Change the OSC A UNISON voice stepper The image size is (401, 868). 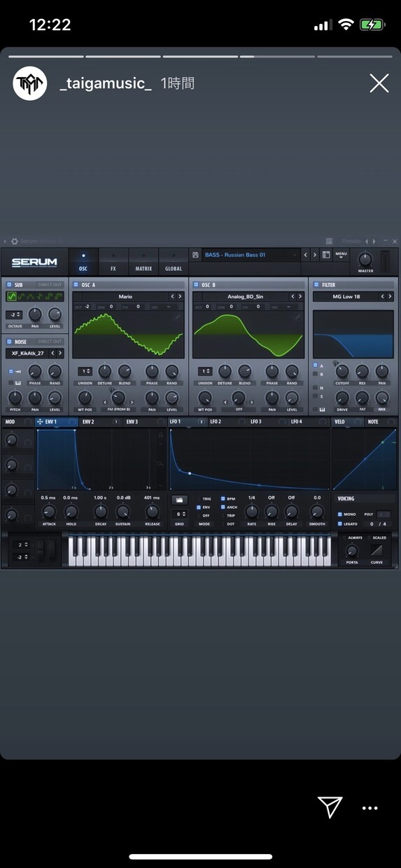tap(85, 371)
